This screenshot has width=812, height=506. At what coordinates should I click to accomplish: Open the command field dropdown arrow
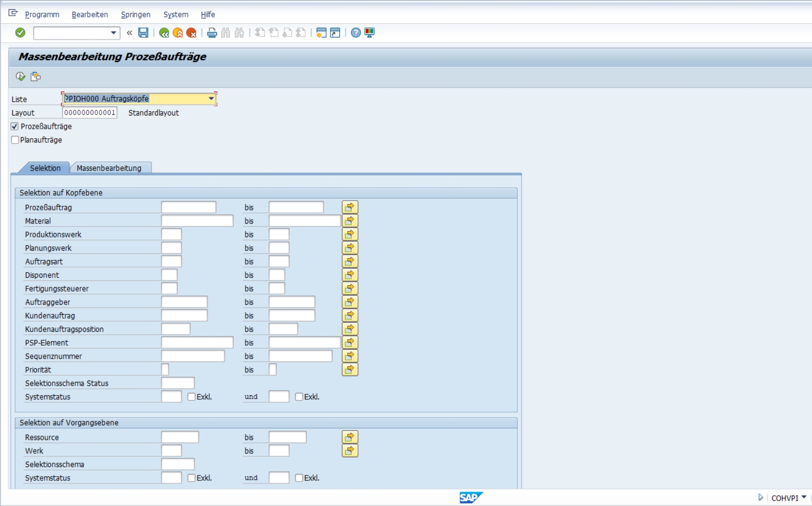(114, 33)
